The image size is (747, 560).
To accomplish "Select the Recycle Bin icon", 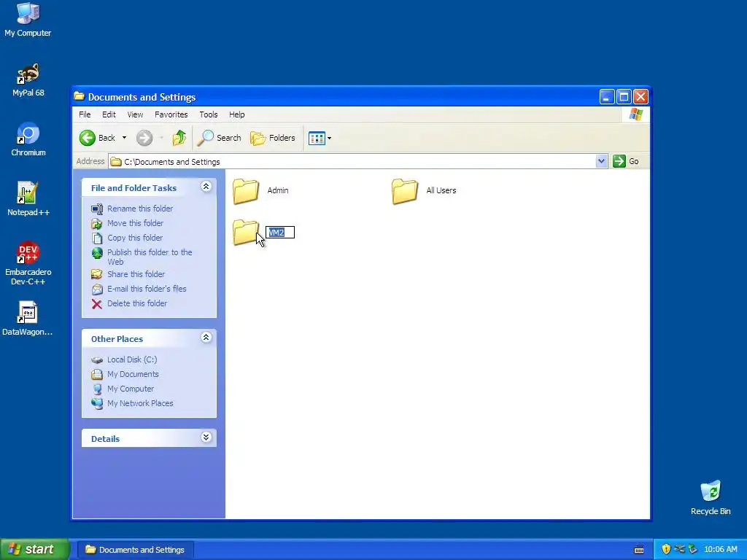I will tap(711, 497).
